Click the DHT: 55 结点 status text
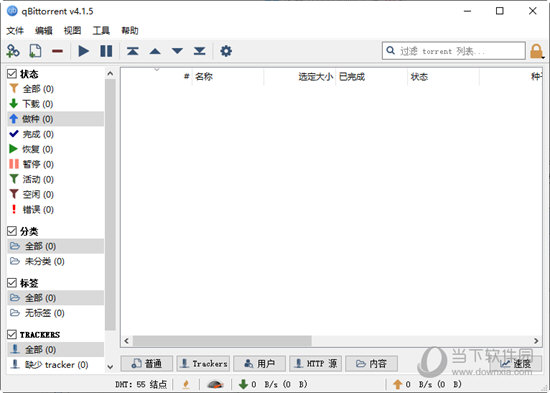 141,384
